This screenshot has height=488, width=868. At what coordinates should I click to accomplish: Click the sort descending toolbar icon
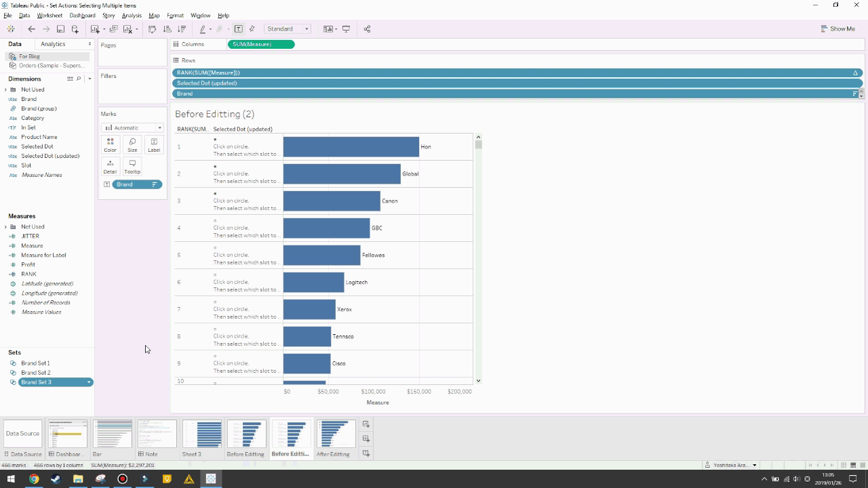[x=182, y=29]
